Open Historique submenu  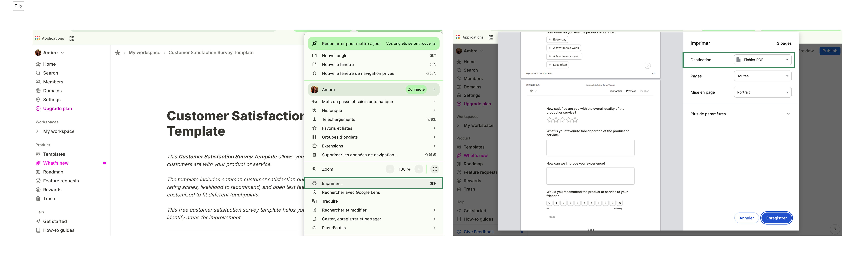pos(332,111)
